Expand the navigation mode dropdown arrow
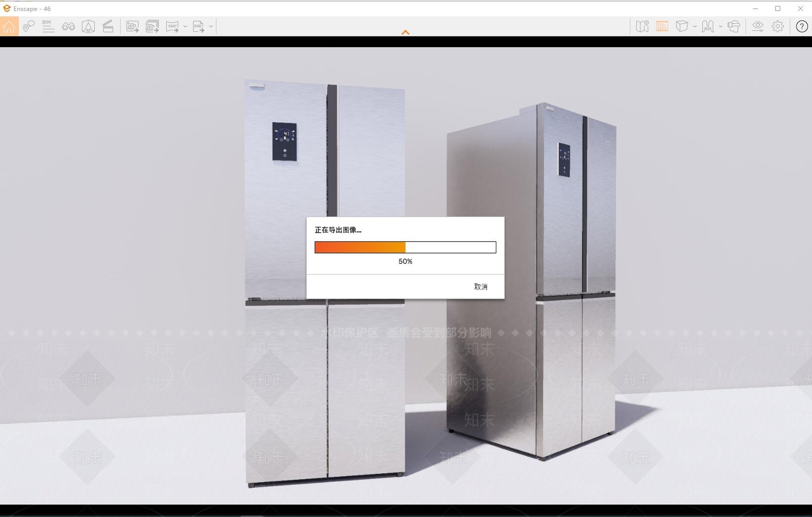 click(x=721, y=26)
